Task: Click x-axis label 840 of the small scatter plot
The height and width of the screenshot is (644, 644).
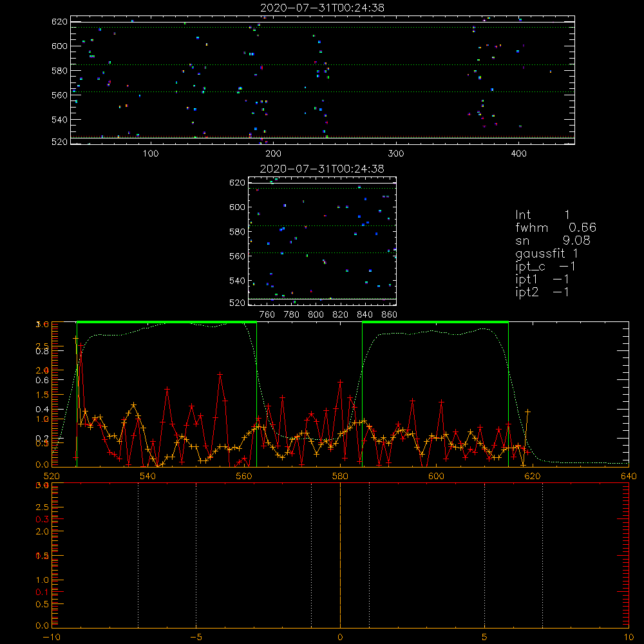Action: point(365,315)
